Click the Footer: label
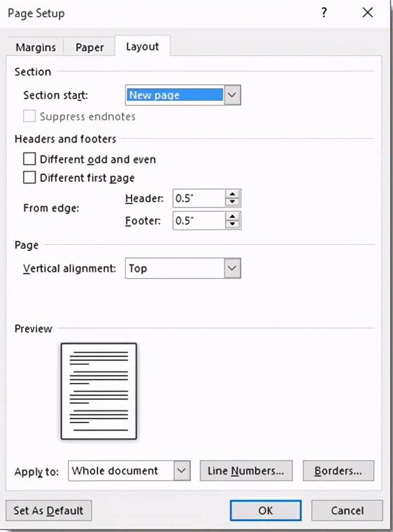Image resolution: width=393 pixels, height=532 pixels. (143, 221)
